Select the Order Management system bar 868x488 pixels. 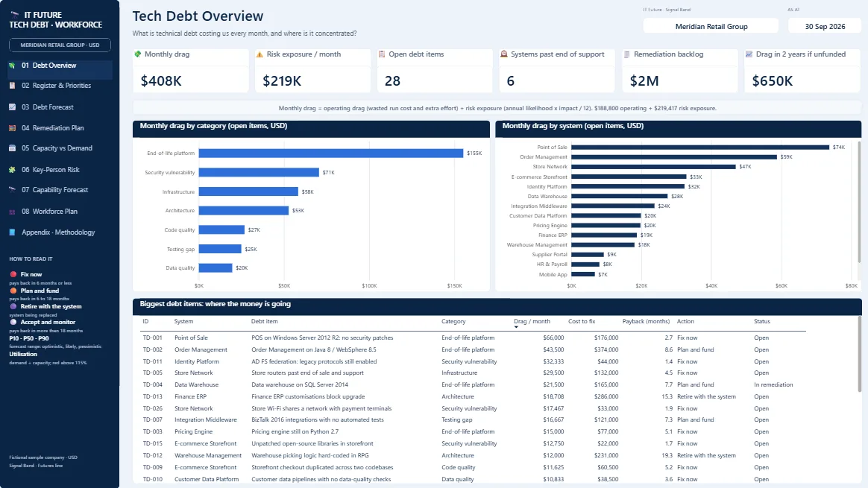tap(674, 157)
